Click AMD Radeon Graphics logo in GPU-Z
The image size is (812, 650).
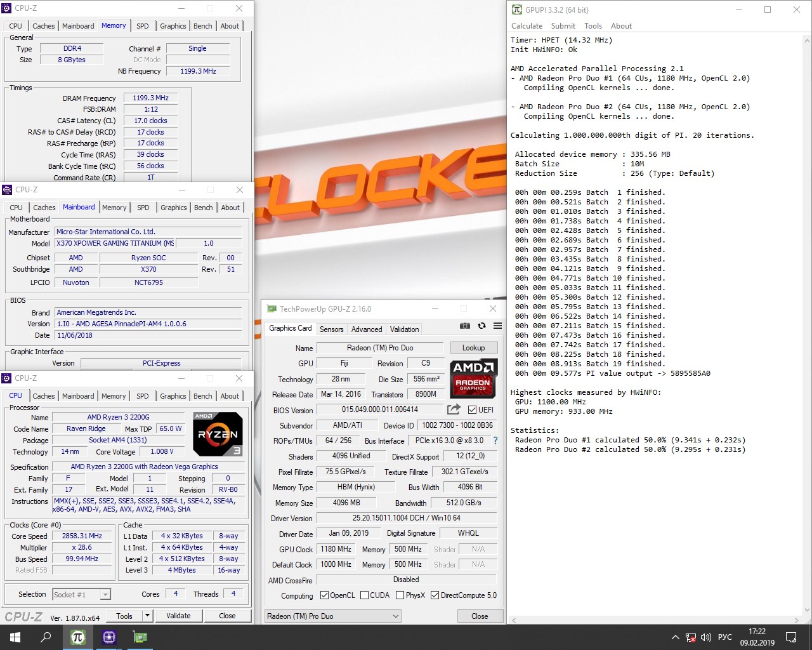473,378
